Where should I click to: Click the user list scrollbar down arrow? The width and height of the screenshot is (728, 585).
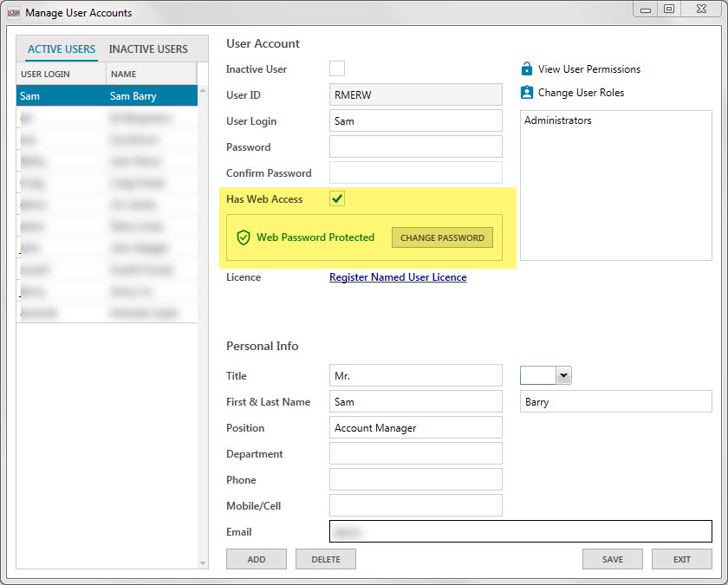(x=204, y=563)
